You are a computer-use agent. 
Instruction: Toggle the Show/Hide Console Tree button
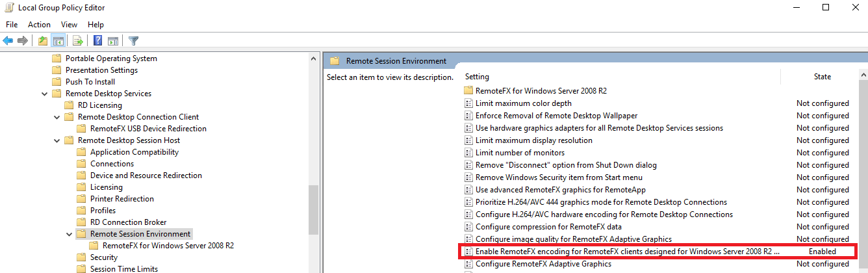tap(58, 41)
